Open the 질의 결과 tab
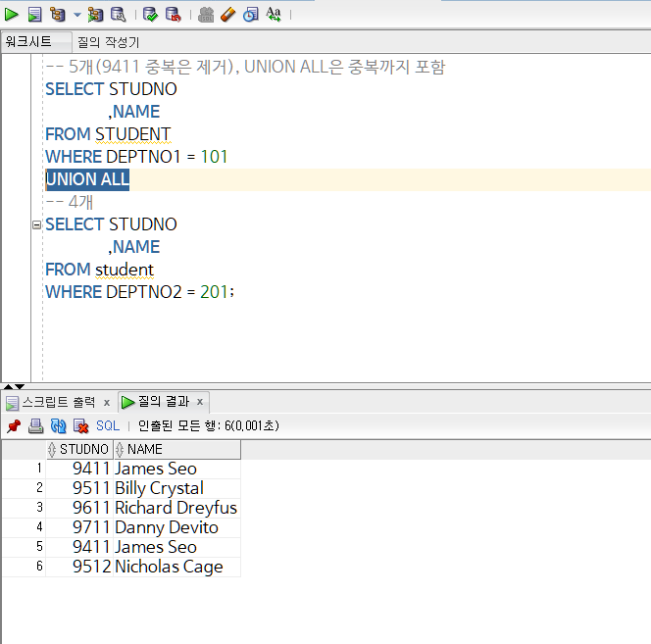The image size is (651, 644). tap(163, 401)
